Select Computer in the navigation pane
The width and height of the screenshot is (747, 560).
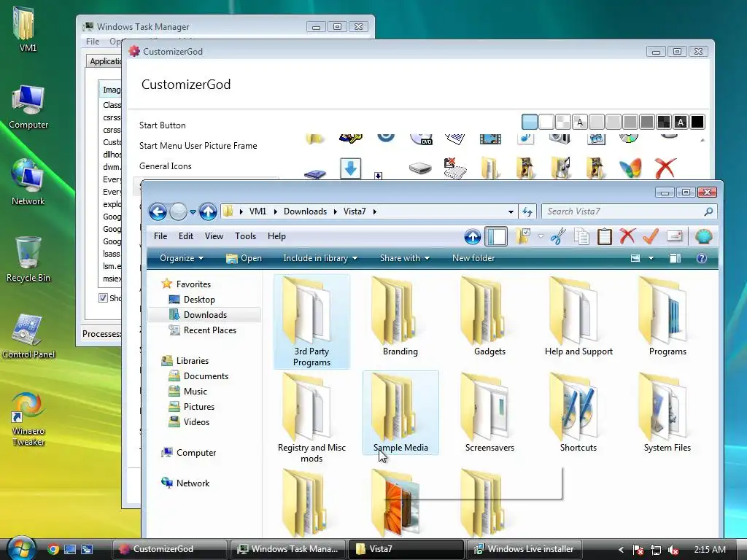click(x=196, y=452)
